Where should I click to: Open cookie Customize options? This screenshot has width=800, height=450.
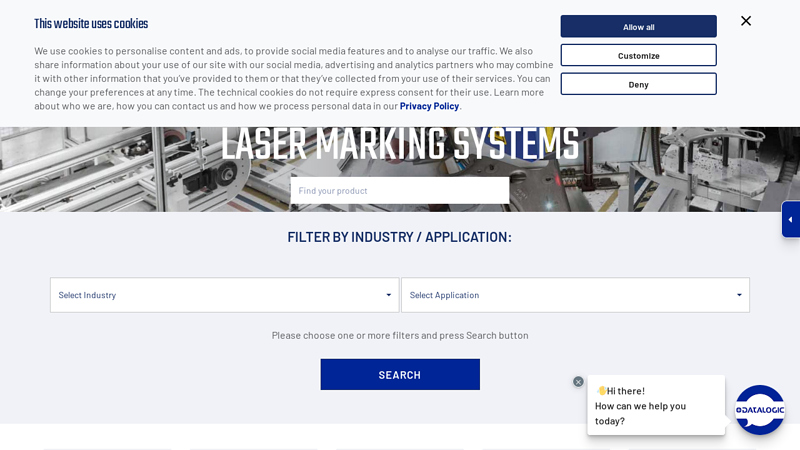click(638, 55)
